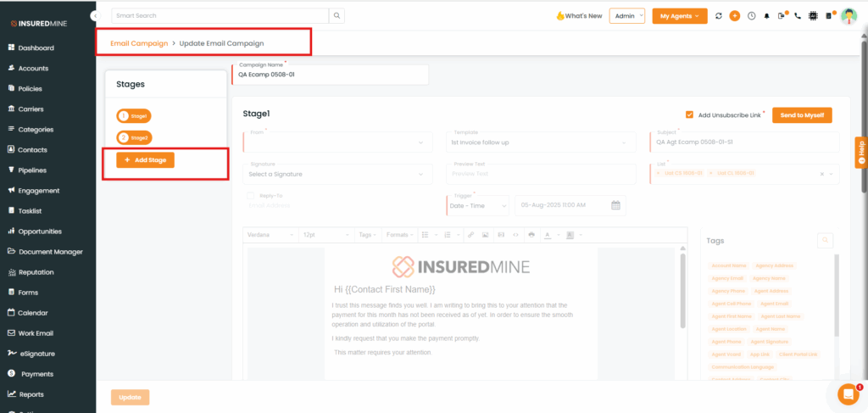Open Pipelines in the sidebar
Screen dimensions: 868x413
point(32,170)
